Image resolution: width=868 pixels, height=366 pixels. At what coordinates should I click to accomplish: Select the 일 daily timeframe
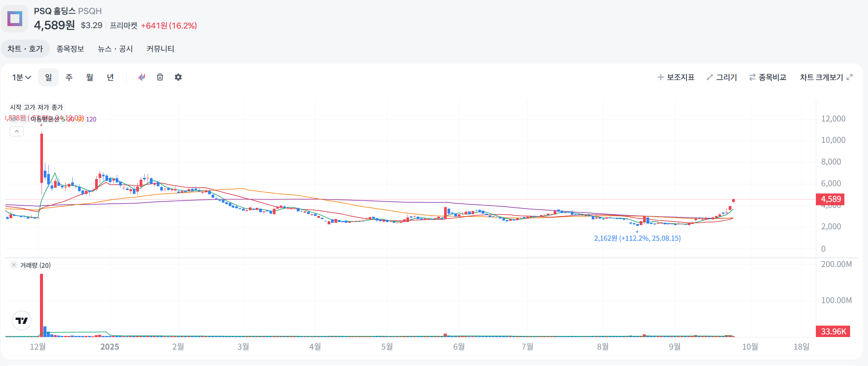[48, 77]
